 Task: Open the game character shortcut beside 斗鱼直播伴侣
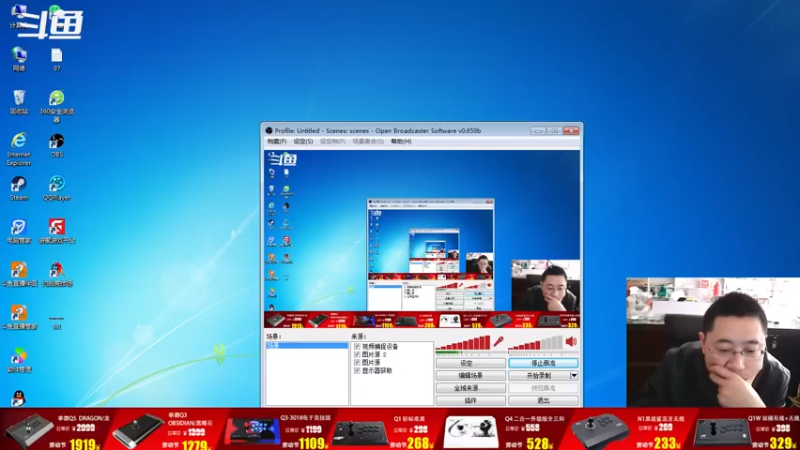point(57,274)
